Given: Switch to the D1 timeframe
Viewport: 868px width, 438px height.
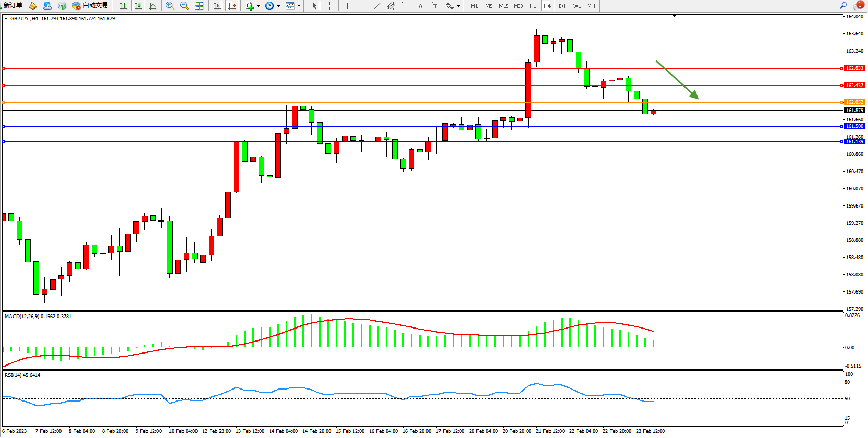Looking at the screenshot, I should pos(562,6).
